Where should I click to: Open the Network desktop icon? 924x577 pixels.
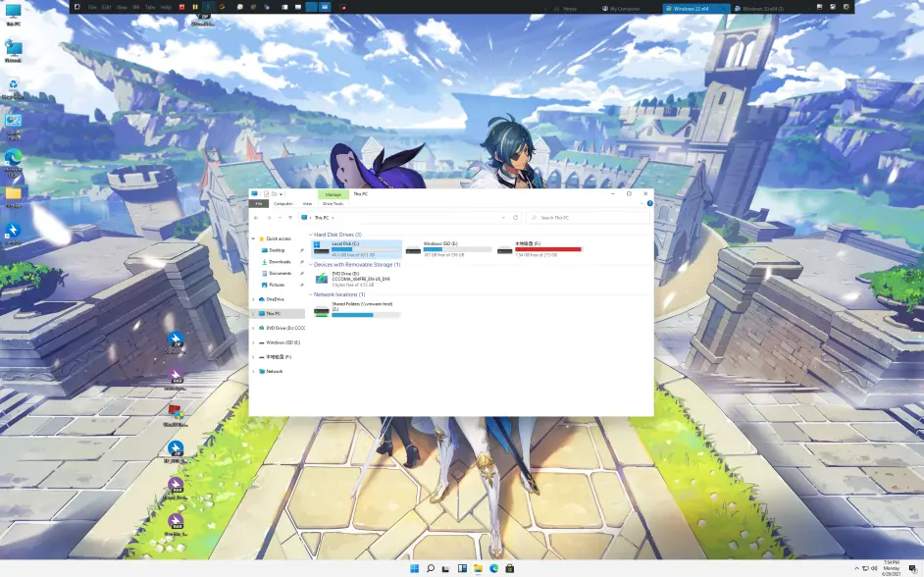pos(13,51)
